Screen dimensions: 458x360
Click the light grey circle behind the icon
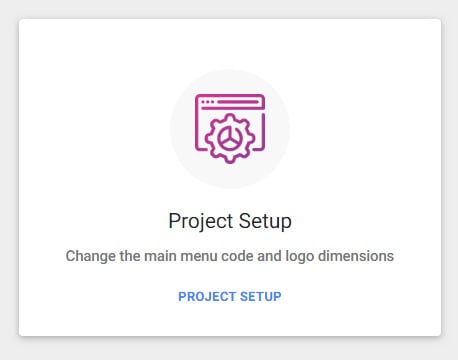[230, 129]
